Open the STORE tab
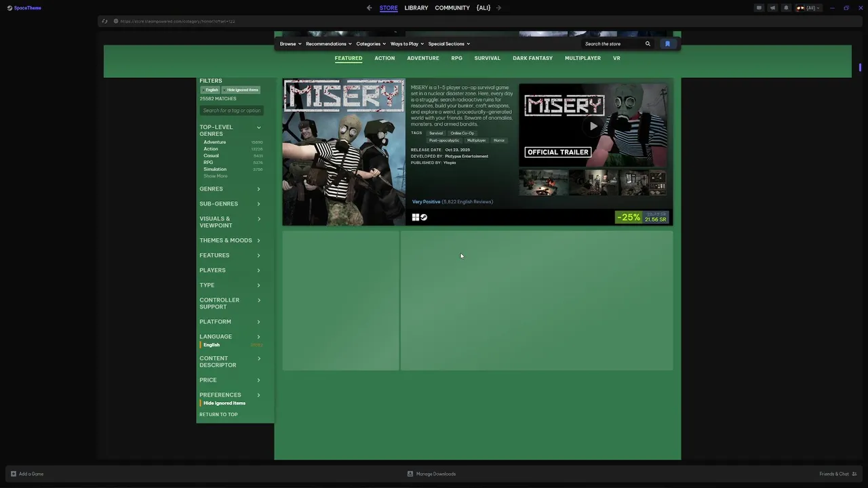The height and width of the screenshot is (488, 868). [389, 8]
